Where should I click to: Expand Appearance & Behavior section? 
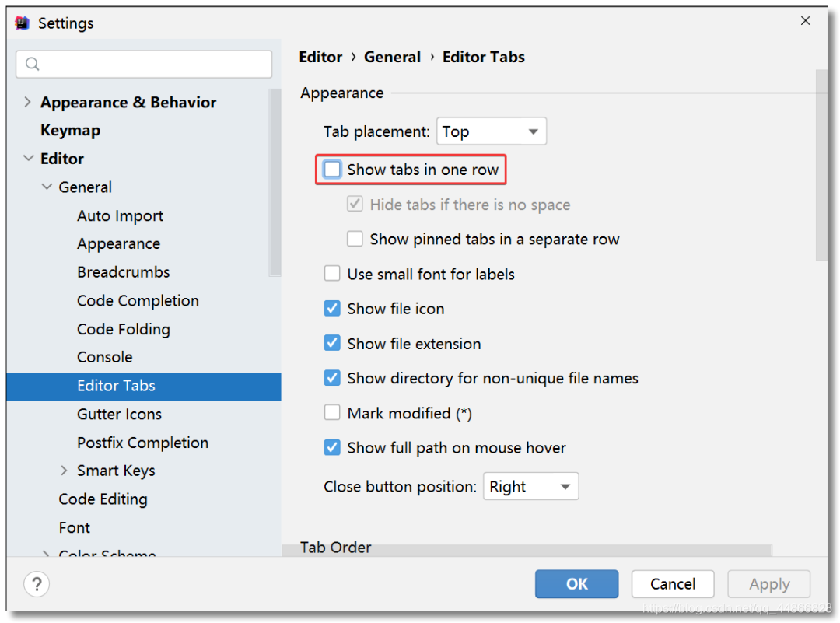27,102
